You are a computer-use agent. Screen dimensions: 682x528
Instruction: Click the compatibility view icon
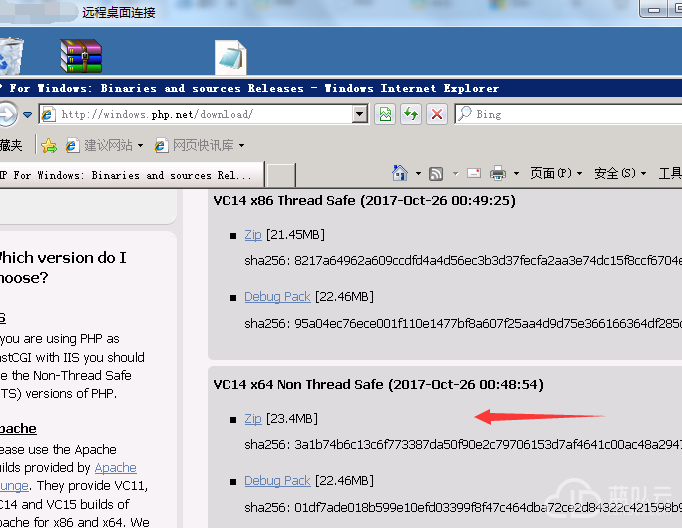click(x=385, y=114)
